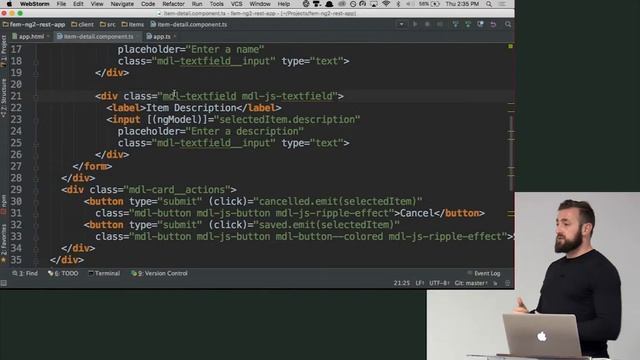Collapse the Cancel button tag at line 30
Image resolution: width=640 pixels, height=360 pixels.
point(36,202)
